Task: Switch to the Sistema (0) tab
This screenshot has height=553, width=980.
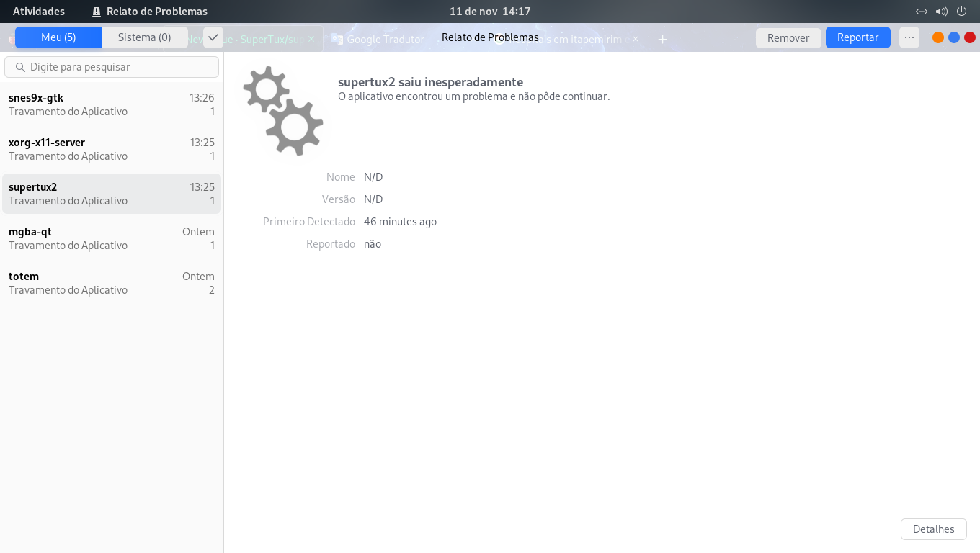Action: click(145, 37)
